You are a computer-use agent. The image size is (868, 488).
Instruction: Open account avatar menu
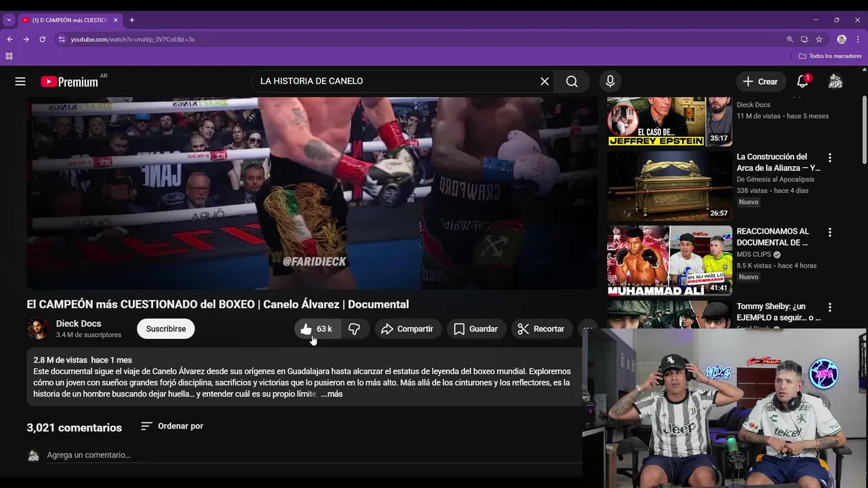click(x=835, y=81)
